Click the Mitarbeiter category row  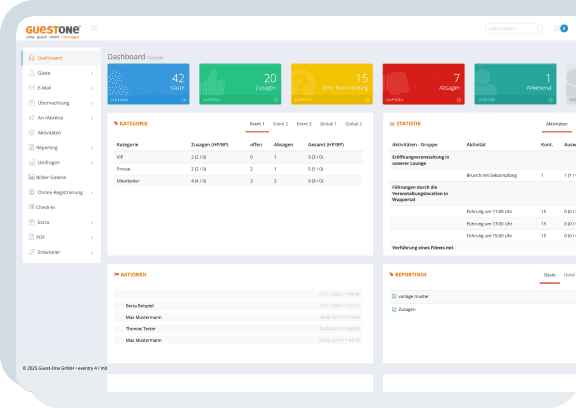[x=238, y=181]
